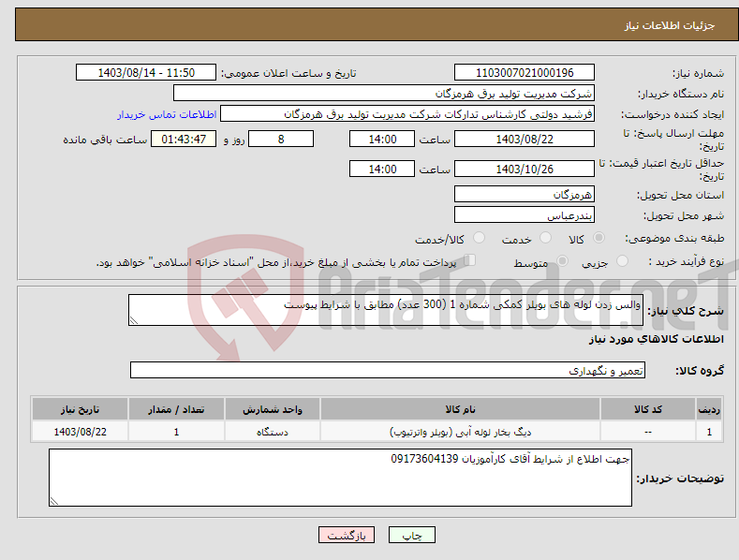
Task: Click the resize handle of description text area
Action: point(134,320)
